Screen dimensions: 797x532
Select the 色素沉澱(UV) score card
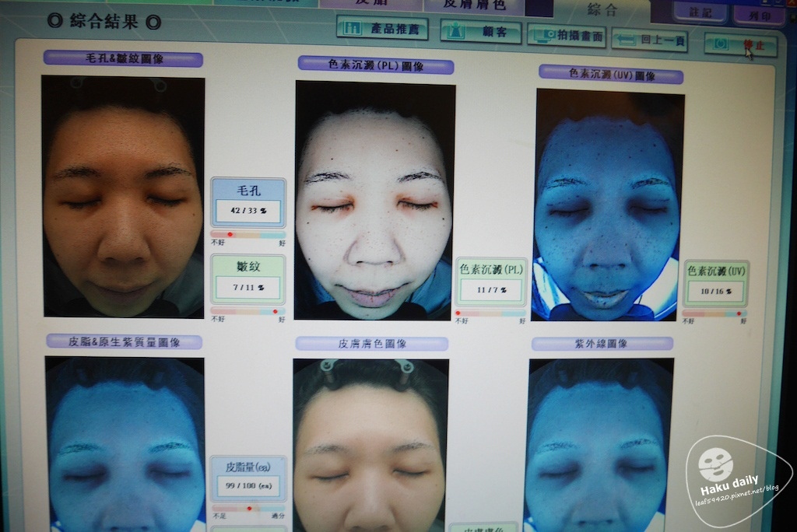(716, 284)
